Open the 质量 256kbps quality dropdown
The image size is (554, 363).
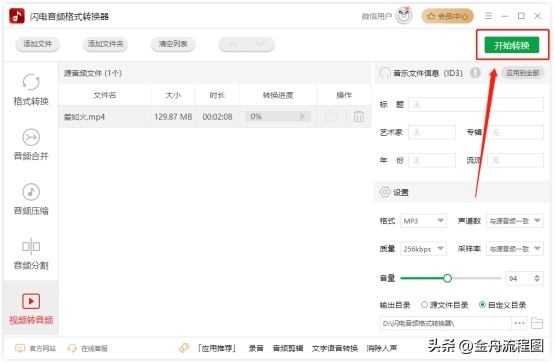(423, 249)
